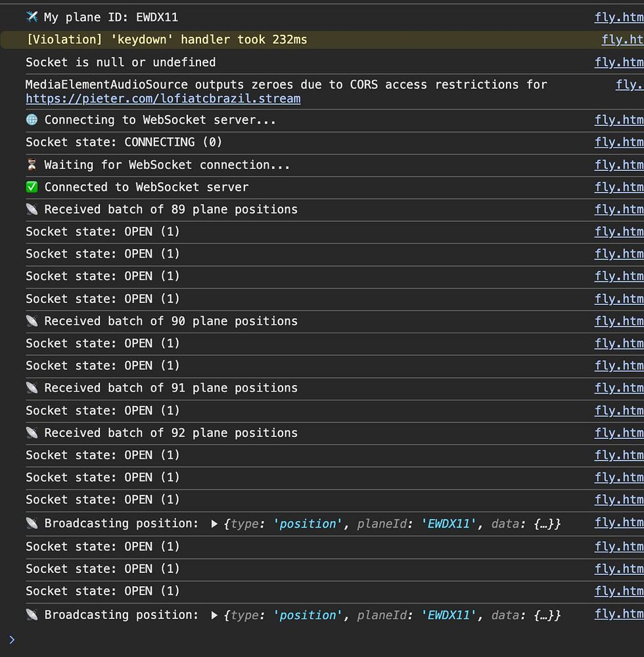Viewport: 644px width, 657px height.
Task: Expand the last Broadcasting position object
Action: (215, 616)
